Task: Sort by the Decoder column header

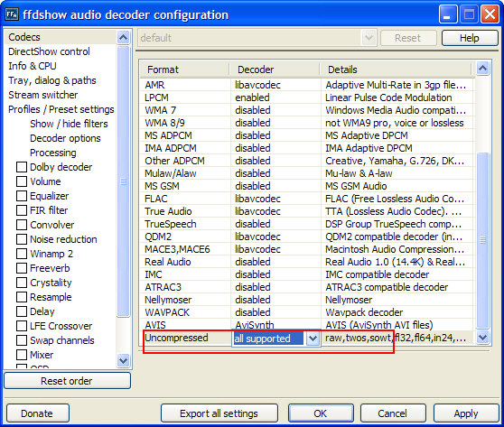Action: point(275,70)
